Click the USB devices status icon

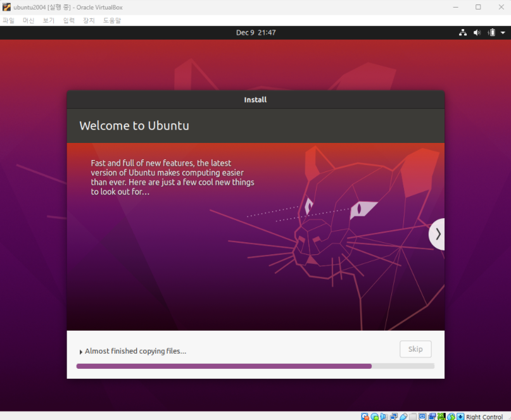pos(403,416)
